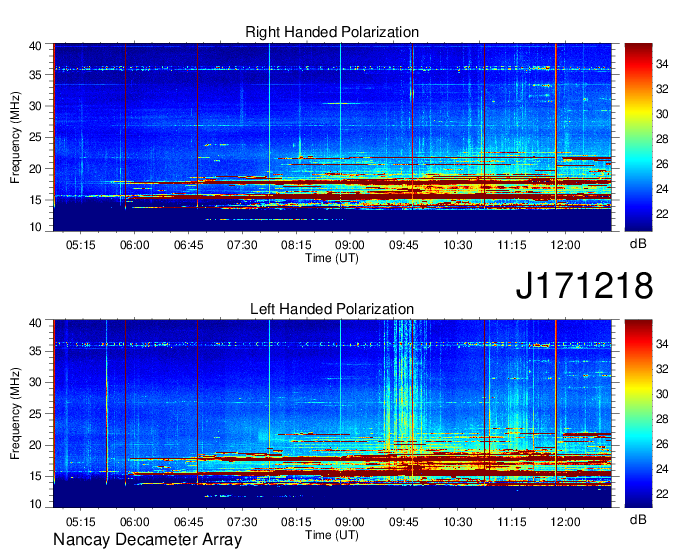Click the dB label under Right Handed colorbar
Viewport: 680px width, 552px height.
click(x=638, y=244)
